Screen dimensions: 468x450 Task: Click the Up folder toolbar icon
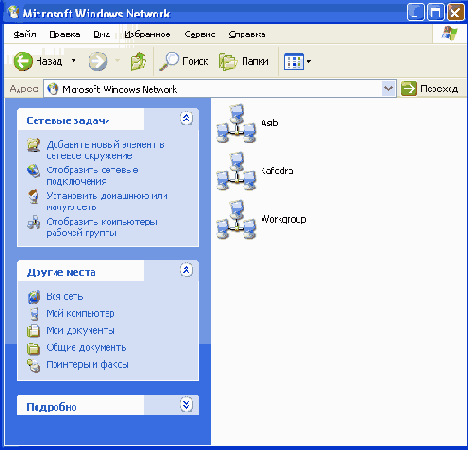click(x=138, y=61)
